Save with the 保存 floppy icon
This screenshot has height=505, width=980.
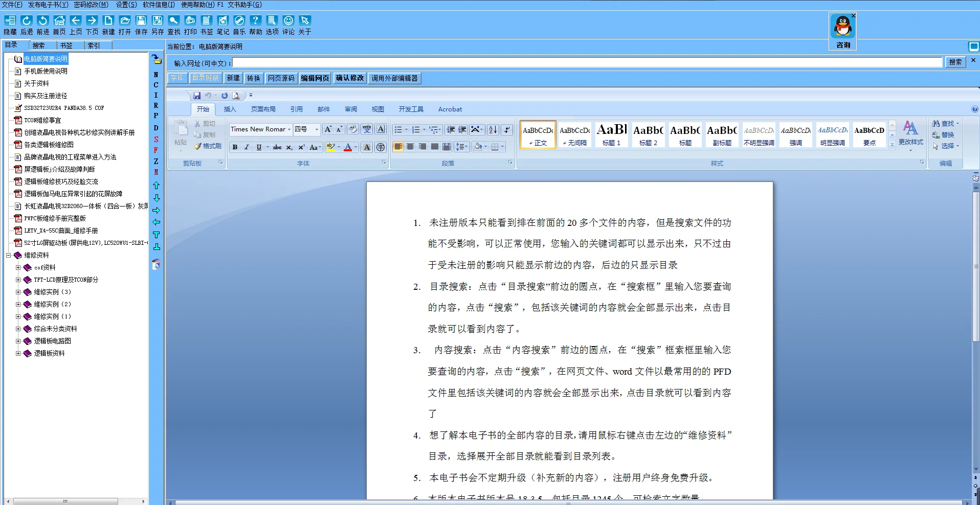point(141,20)
